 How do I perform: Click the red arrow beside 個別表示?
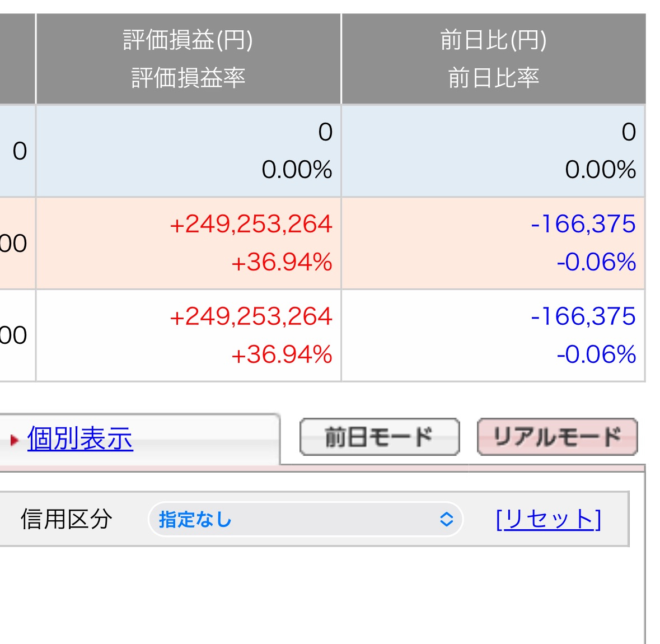(15, 440)
